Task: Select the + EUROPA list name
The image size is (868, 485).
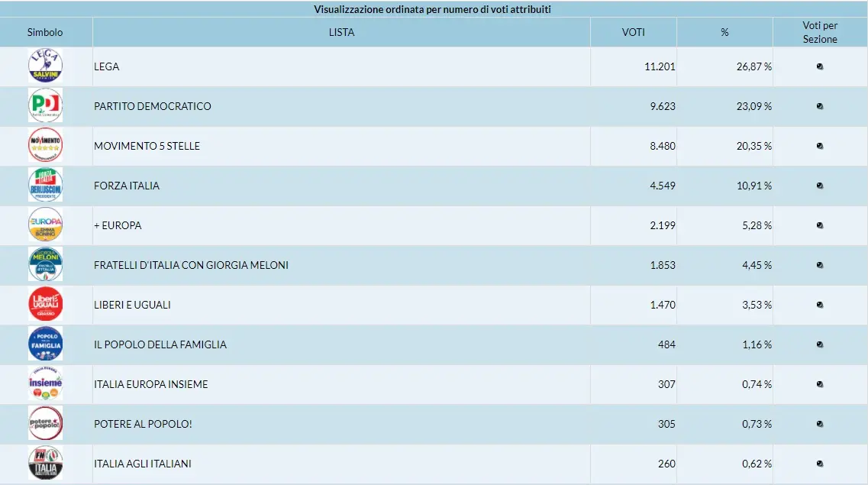Action: (118, 225)
